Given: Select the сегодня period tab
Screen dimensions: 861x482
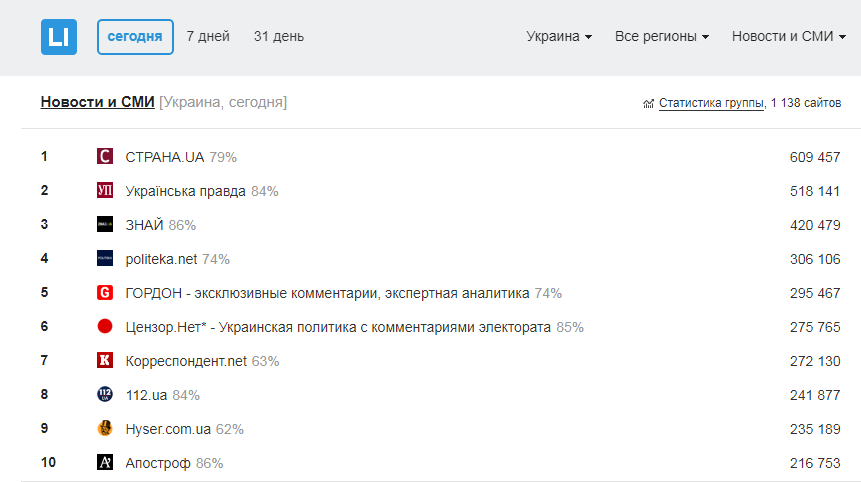Looking at the screenshot, I should coord(135,37).
